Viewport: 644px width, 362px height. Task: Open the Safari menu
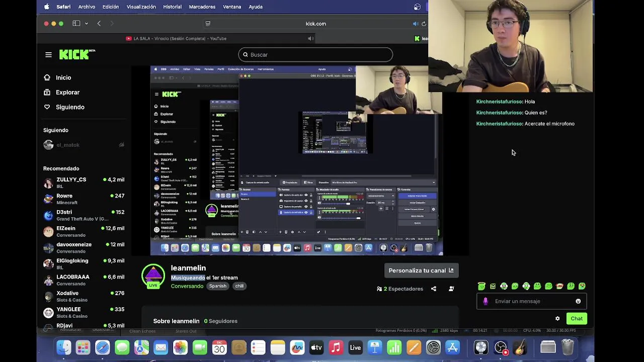click(63, 7)
